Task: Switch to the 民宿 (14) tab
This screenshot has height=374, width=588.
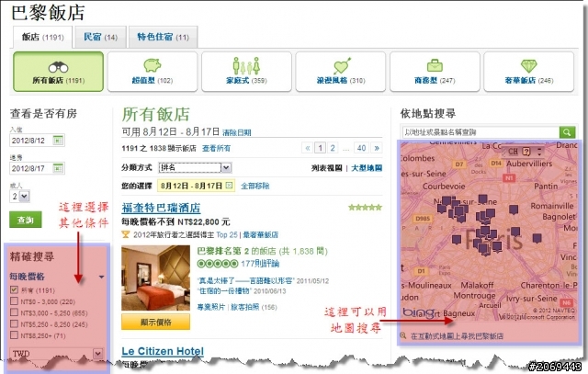Action: click(100, 37)
